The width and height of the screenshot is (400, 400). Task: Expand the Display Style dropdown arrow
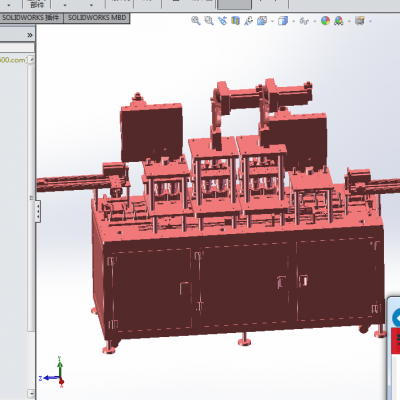[x=293, y=21]
